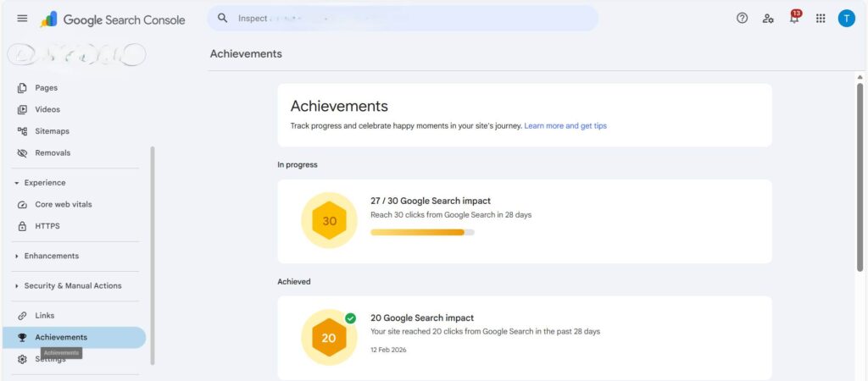Open the HTTPS report
The height and width of the screenshot is (381, 868).
tap(47, 225)
